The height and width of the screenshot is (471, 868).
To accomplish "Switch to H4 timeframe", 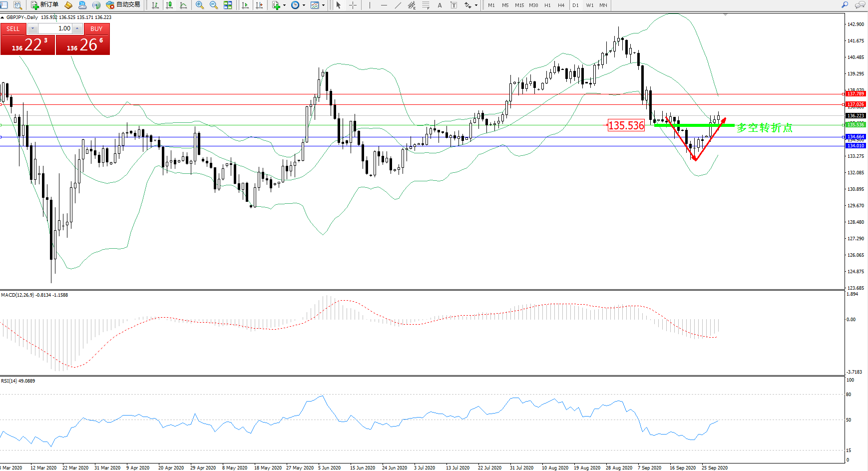I will pos(561,5).
